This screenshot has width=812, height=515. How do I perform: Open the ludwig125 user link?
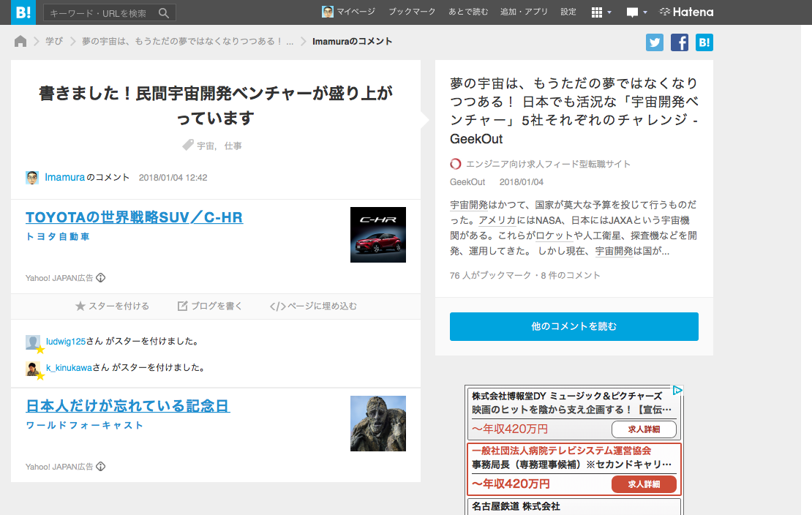66,342
